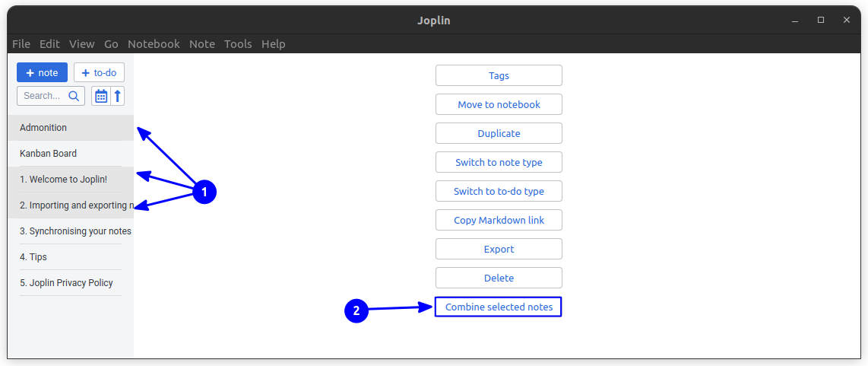This screenshot has width=868, height=366.
Task: Open the Go menu
Action: (x=111, y=44)
